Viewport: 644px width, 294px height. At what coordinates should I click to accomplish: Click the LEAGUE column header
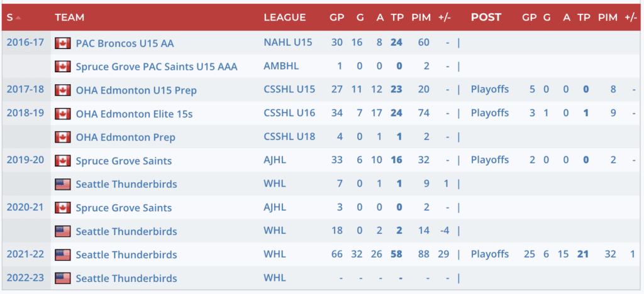[x=284, y=18]
